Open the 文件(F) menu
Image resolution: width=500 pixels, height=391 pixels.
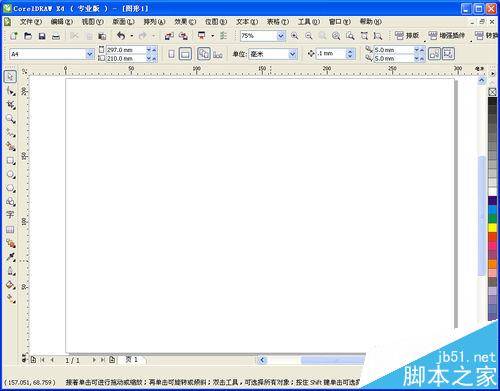tap(31, 22)
